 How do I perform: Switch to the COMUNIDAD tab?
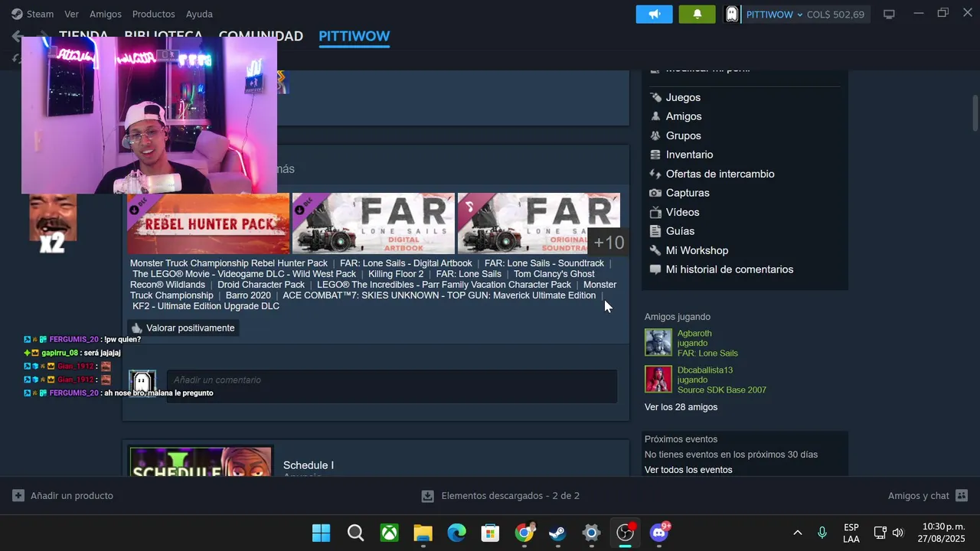(261, 36)
